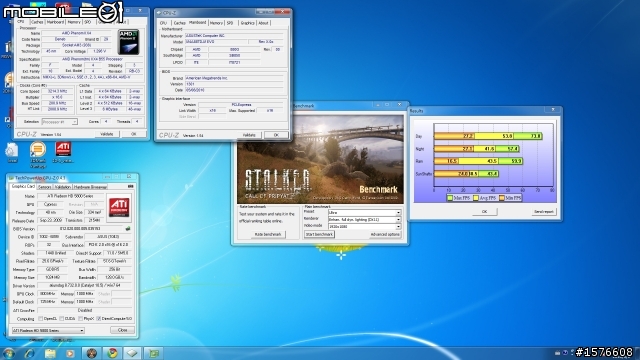640x360 pixels.
Task: Open Windows Media Player from taskbar
Action: coord(70,353)
